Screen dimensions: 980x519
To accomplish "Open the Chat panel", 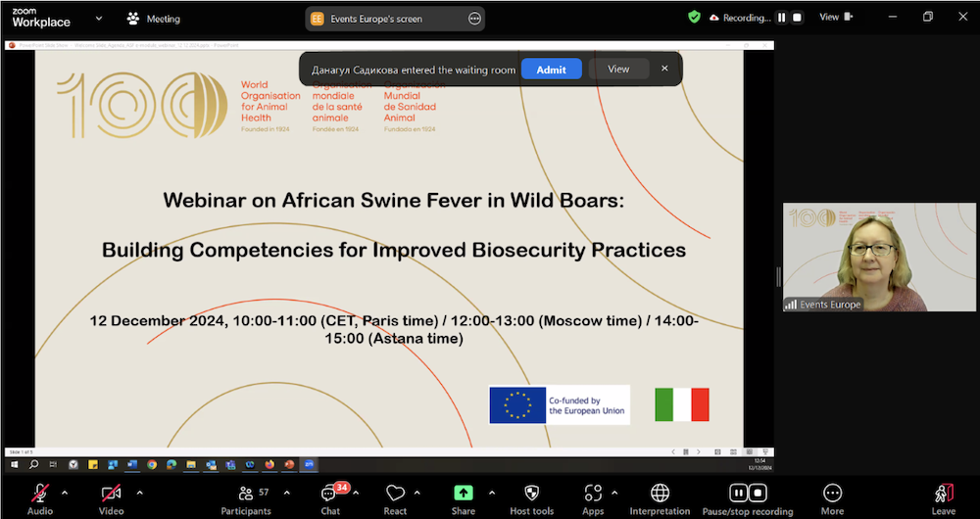I will (330, 493).
